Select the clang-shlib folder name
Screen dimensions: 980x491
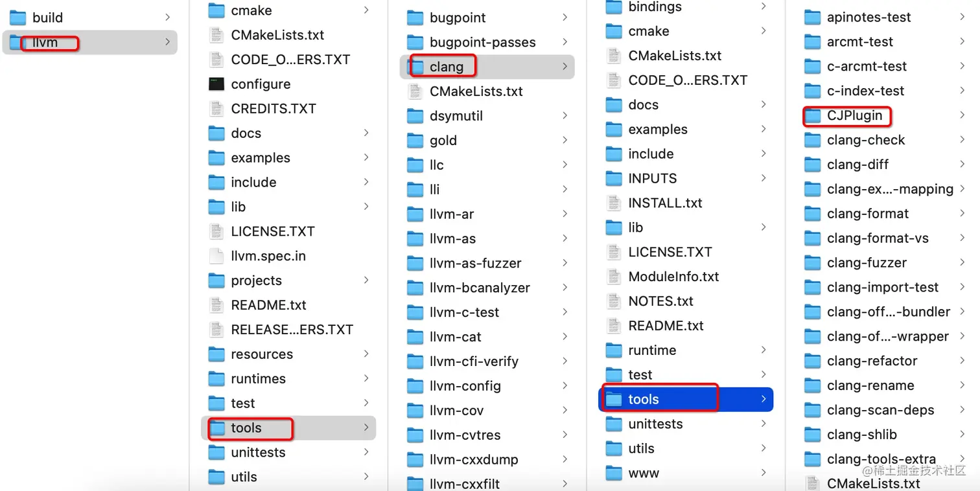pyautogui.click(x=861, y=435)
